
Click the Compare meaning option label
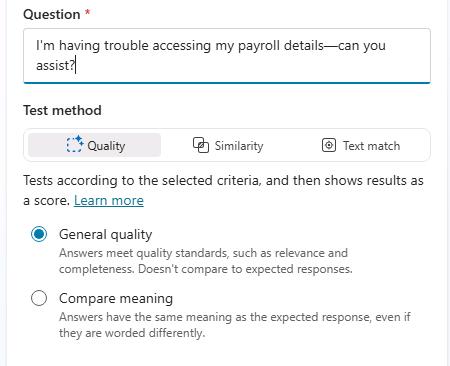(x=116, y=298)
